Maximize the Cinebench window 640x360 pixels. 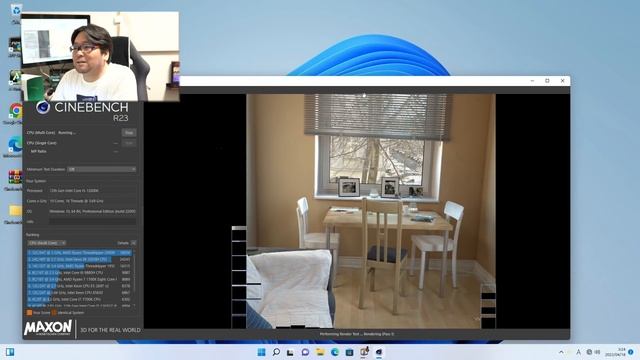tap(547, 81)
